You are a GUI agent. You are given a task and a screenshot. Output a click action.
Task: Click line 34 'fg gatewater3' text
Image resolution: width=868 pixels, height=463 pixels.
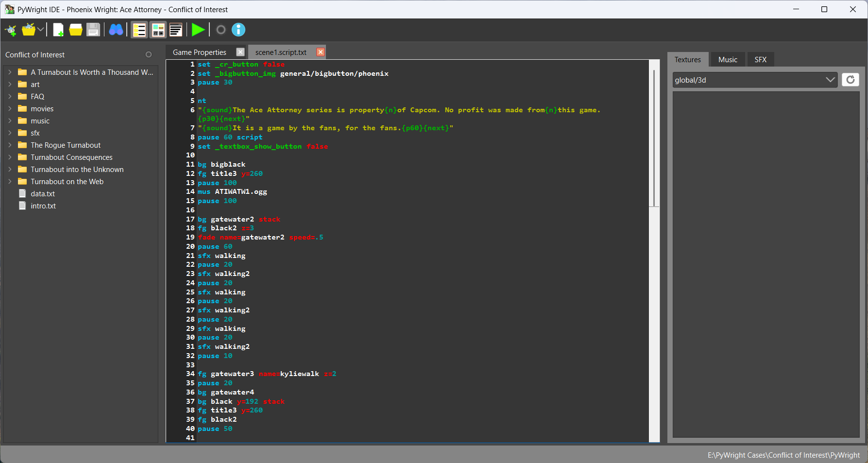(x=226, y=374)
